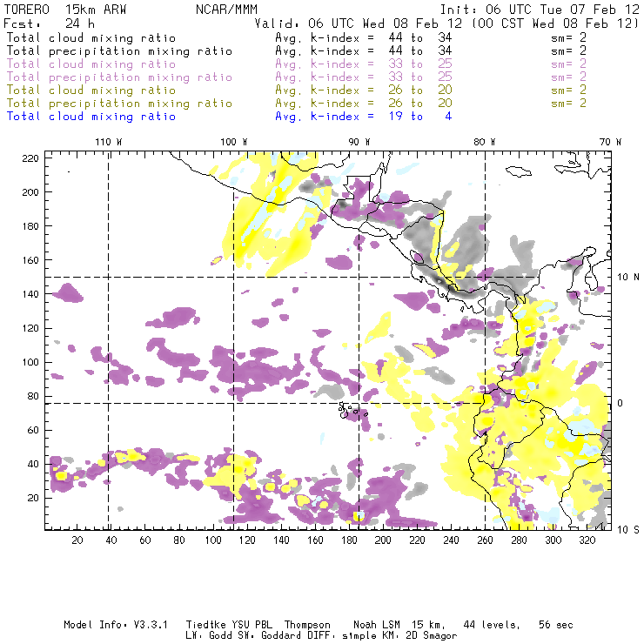The height and width of the screenshot is (644, 644).
Task: Click the "Tiedtke" scheme name in footer
Action: click(206, 625)
